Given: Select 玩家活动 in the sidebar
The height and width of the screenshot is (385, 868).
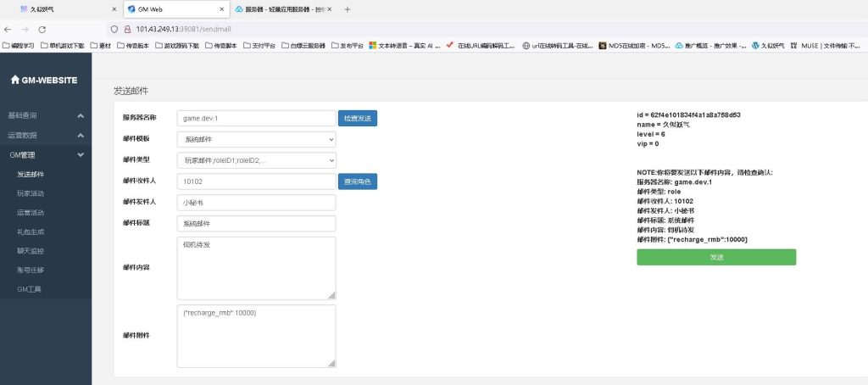Looking at the screenshot, I should (31, 193).
